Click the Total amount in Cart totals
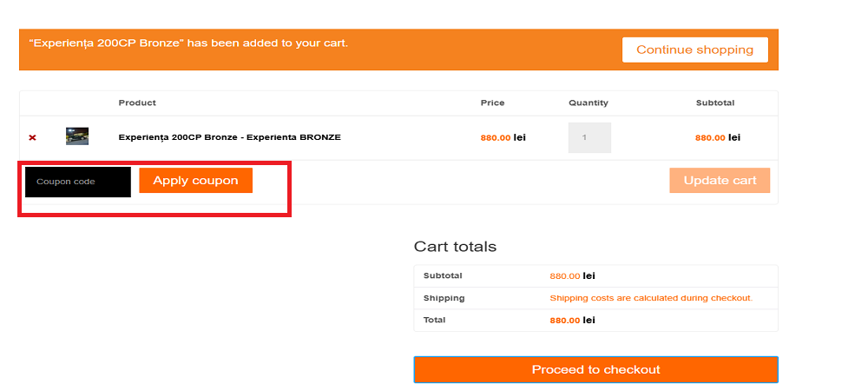The width and height of the screenshot is (868, 391). coord(572,320)
